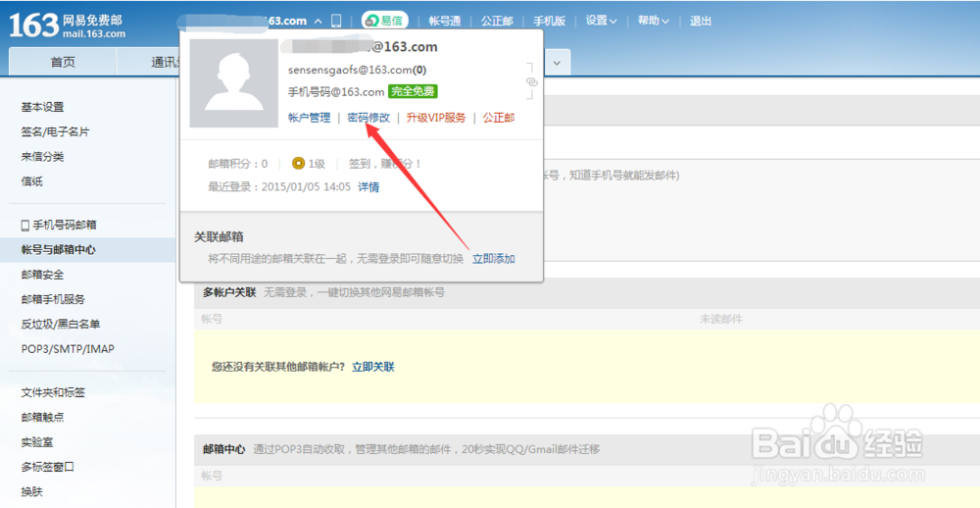
Task: Open 签名/电子名片 settings
Action: [x=55, y=132]
